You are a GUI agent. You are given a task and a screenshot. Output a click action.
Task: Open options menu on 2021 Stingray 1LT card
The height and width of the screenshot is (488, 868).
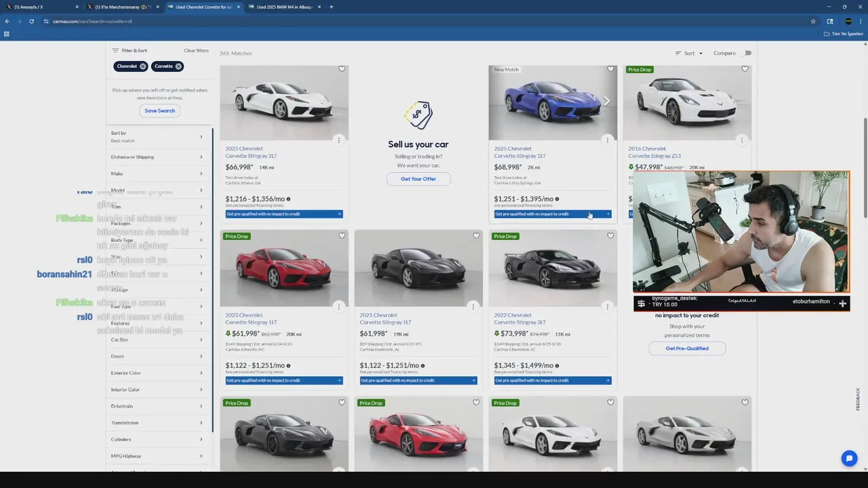473,306
